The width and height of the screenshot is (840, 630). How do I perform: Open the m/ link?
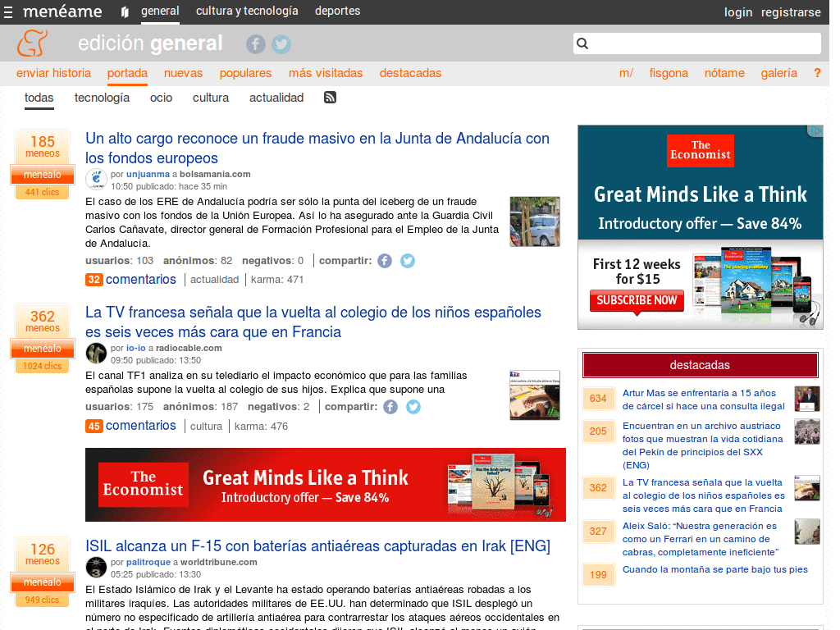click(x=626, y=73)
